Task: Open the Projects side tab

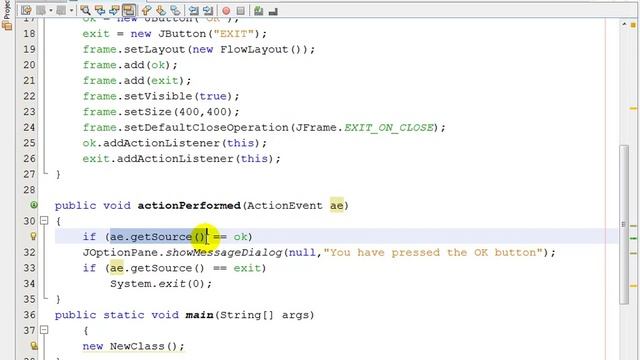Action: pos(7,10)
